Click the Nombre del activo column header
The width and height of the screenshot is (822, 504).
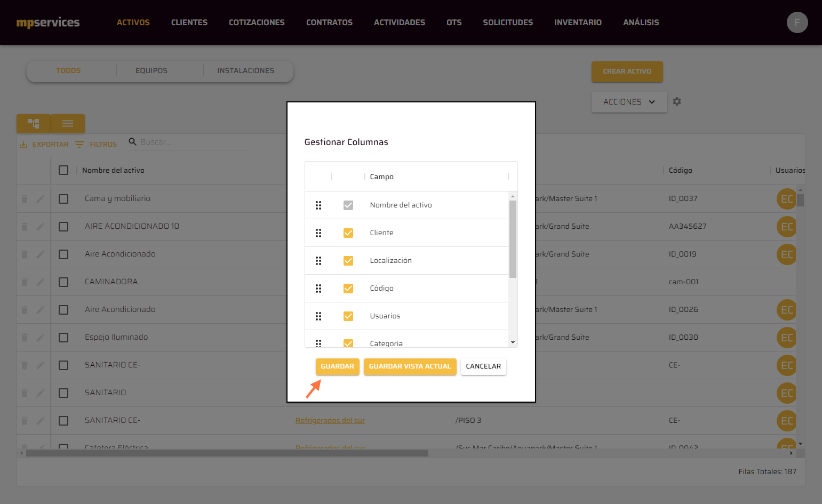(x=113, y=170)
